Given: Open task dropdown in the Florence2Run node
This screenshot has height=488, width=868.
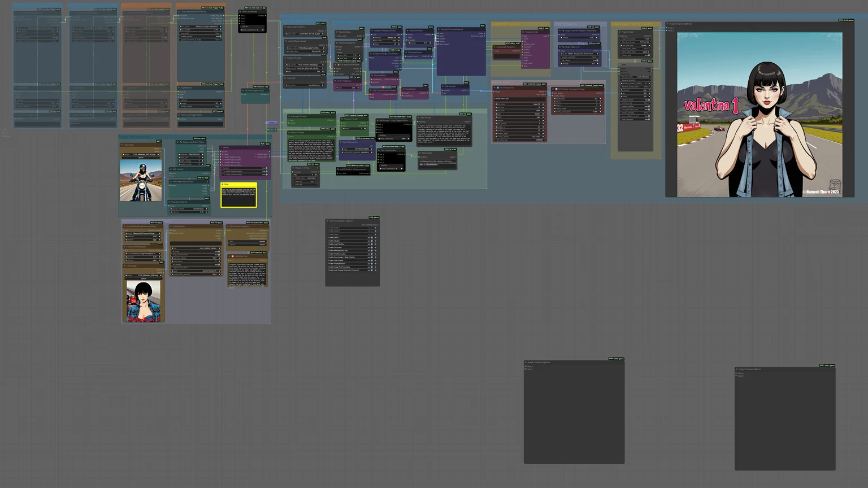Looking at the screenshot, I should click(x=196, y=248).
